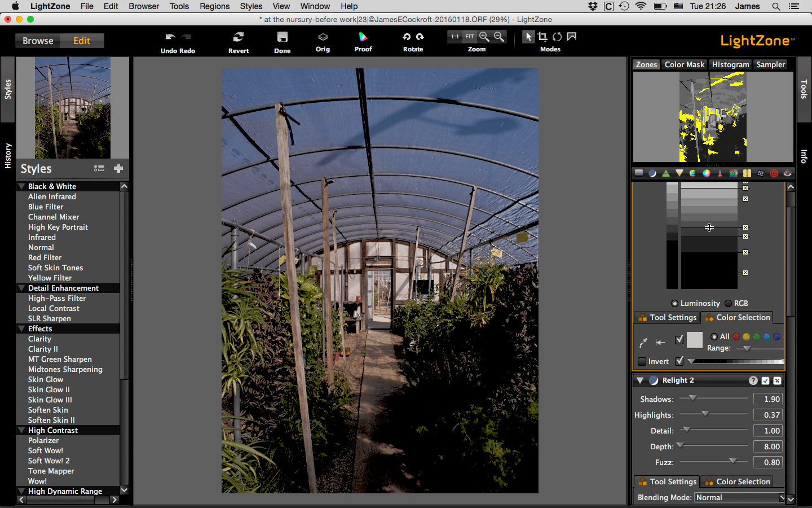The width and height of the screenshot is (812, 508).
Task: Collapse the Black & White styles group
Action: coord(21,186)
